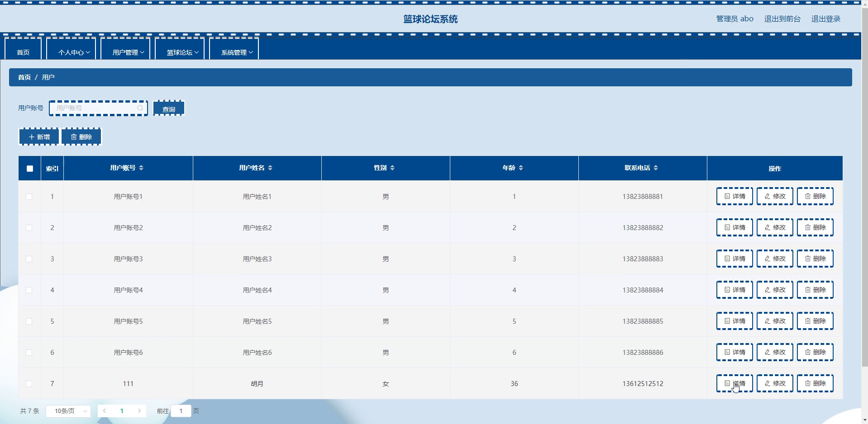868x424 pixels.
Task: Click the name cell 胡月
Action: [x=257, y=384]
